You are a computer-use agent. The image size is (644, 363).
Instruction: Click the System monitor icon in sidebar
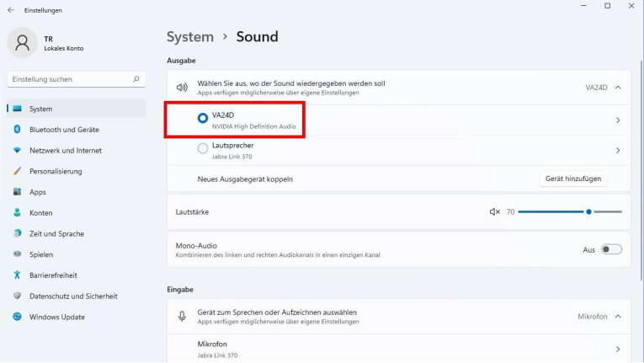point(17,109)
